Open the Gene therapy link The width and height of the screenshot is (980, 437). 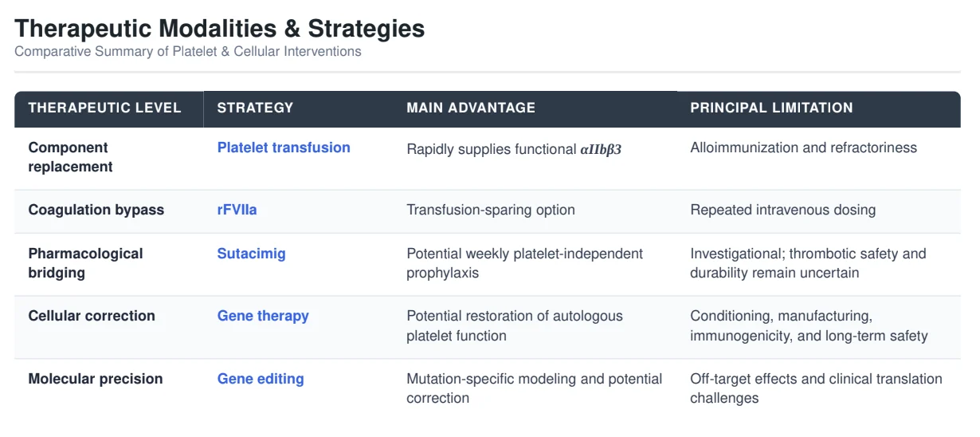pyautogui.click(x=263, y=316)
